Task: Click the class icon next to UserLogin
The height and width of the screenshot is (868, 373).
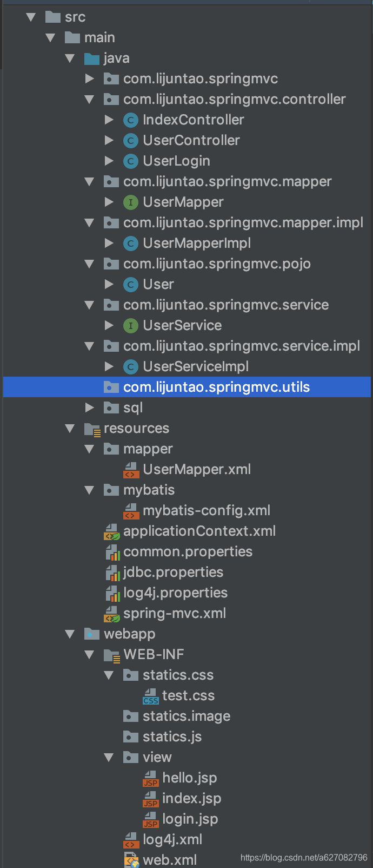Action: pos(130,161)
